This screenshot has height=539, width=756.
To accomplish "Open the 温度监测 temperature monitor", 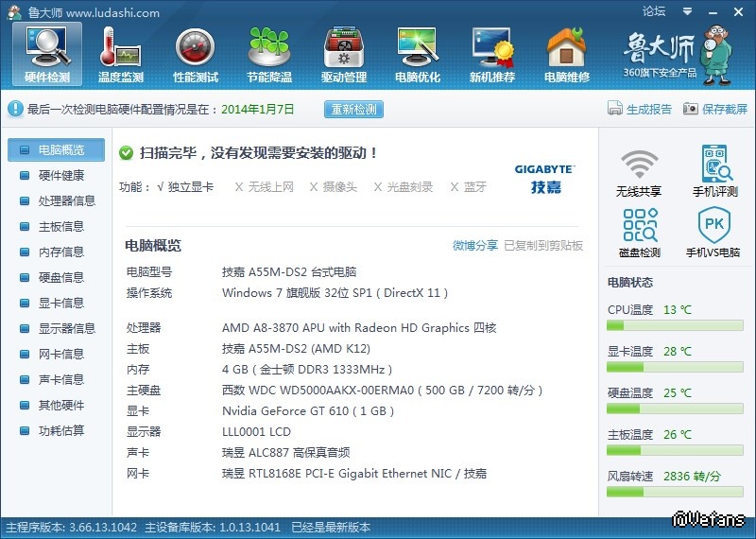I will coord(121,55).
